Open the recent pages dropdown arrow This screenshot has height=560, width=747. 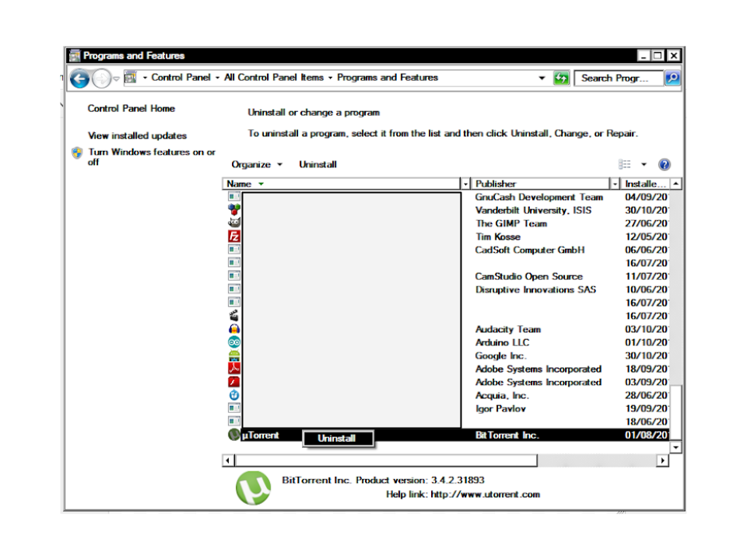click(116, 79)
